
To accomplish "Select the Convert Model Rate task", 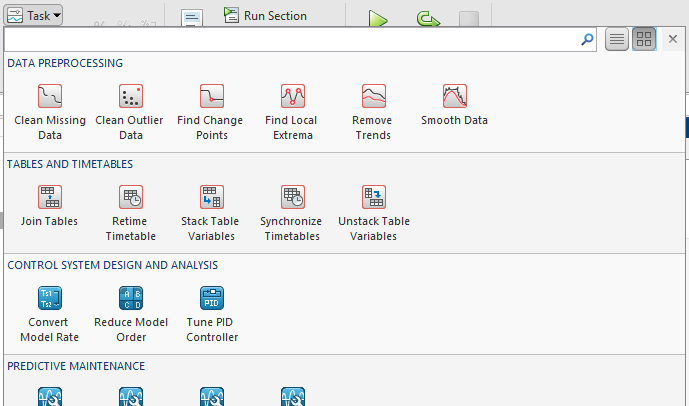I will [x=49, y=314].
